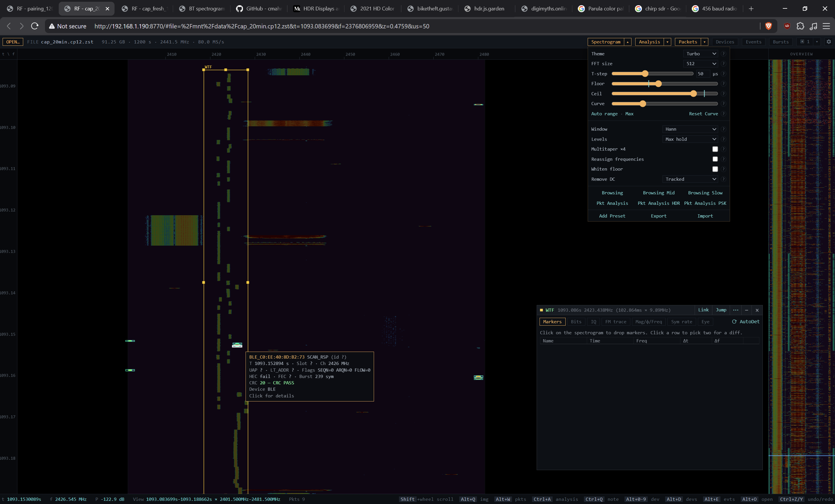Screen dimensions: 835x504
Task: Expand the Packets dropdown arrow
Action: [705, 42]
